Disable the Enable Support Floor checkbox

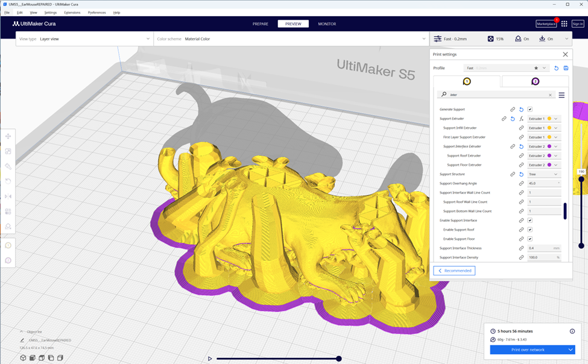point(530,239)
